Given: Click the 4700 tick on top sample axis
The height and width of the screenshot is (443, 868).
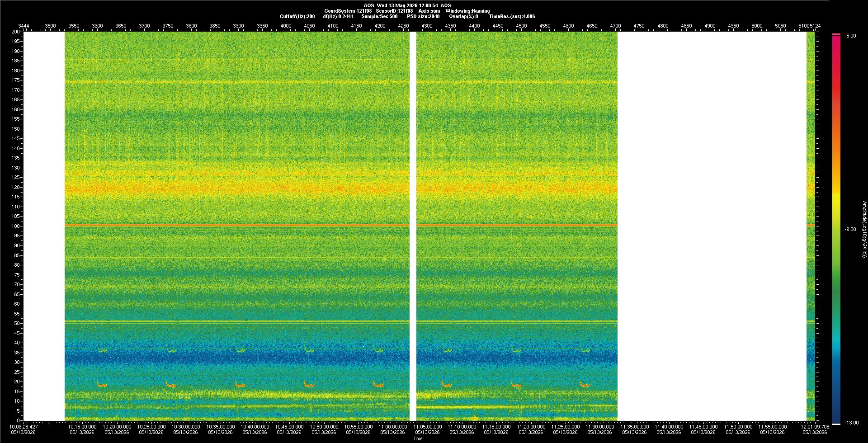Looking at the screenshot, I should coord(615,26).
